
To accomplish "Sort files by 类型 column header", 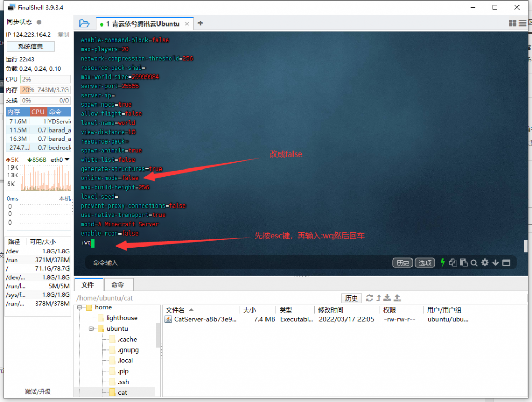I will (295, 310).
